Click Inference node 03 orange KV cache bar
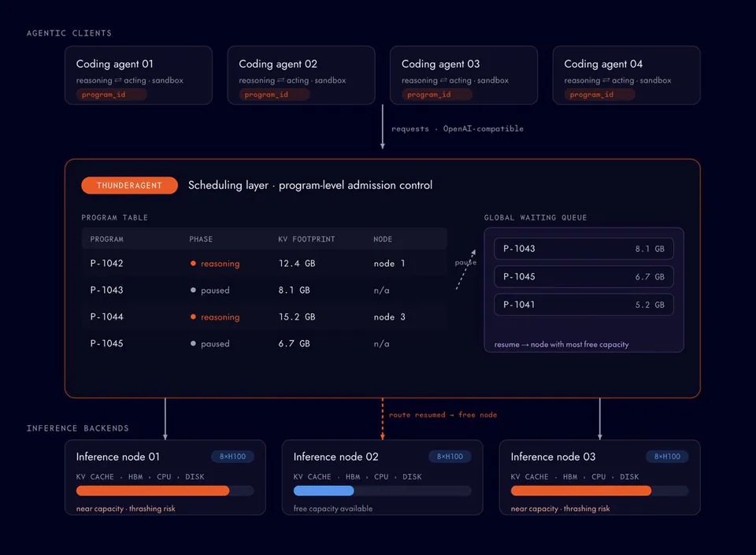The height and width of the screenshot is (555, 756). (x=581, y=491)
